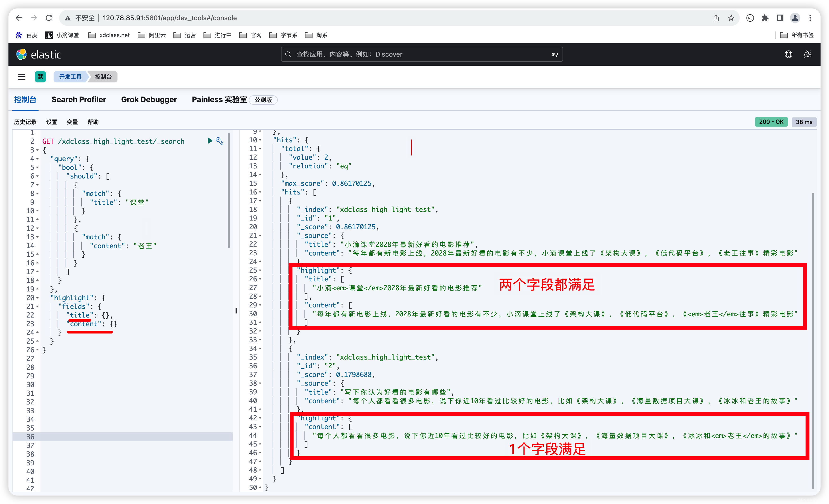Click "max_score": 0.86170125 in response

click(328, 183)
